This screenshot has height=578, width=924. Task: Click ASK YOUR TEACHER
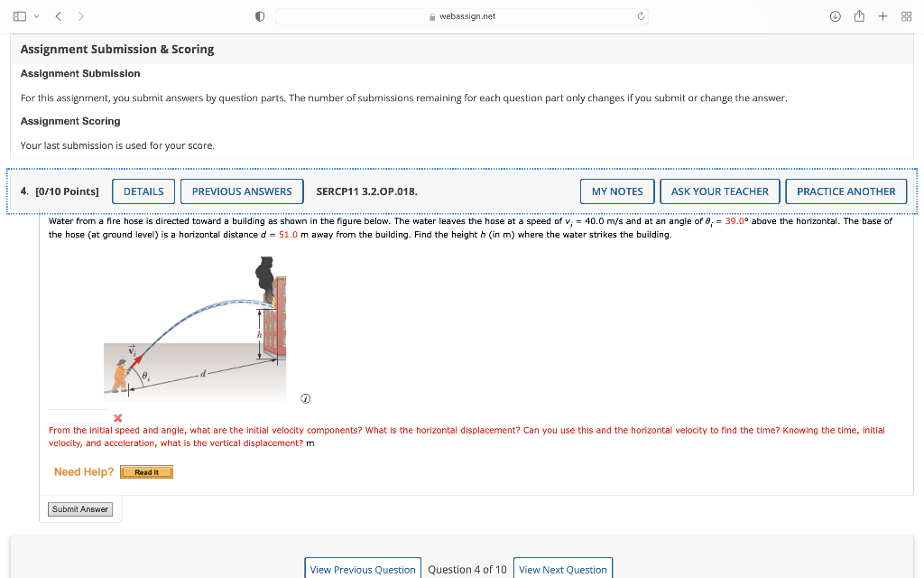[719, 191]
